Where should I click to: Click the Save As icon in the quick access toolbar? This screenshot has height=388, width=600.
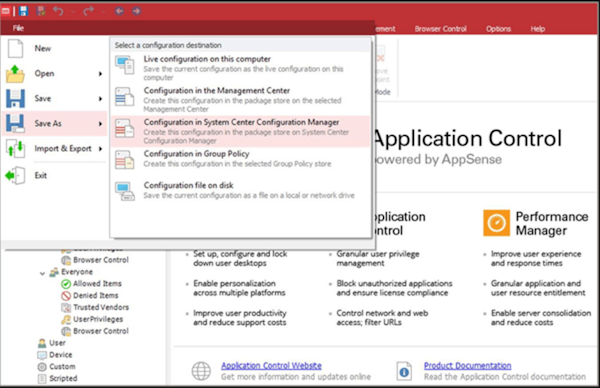coord(41,11)
